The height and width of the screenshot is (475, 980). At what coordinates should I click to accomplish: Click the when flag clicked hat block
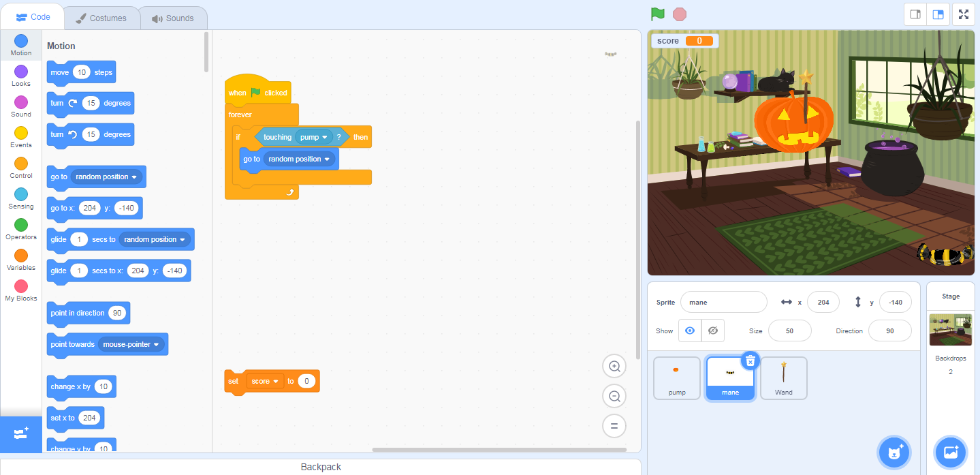coord(258,91)
